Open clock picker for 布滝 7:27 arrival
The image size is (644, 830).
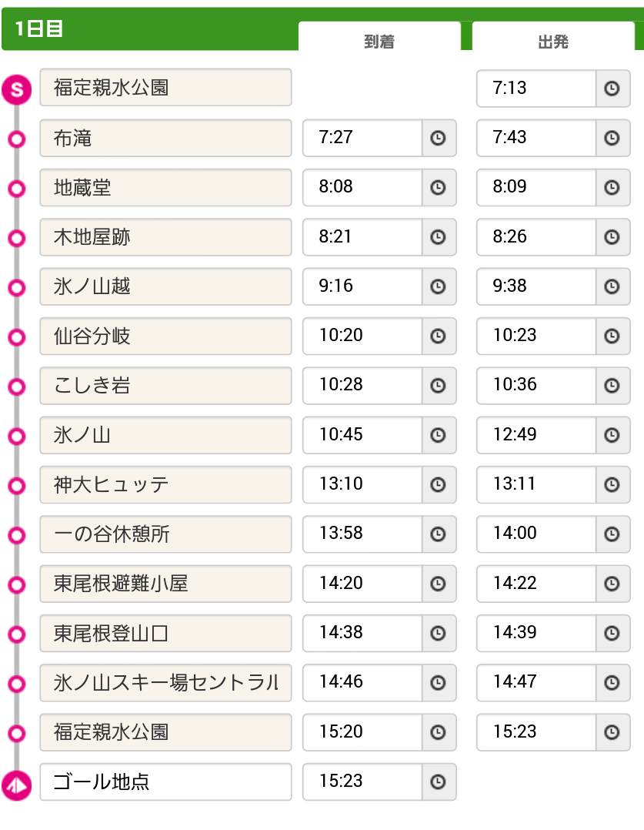(438, 138)
